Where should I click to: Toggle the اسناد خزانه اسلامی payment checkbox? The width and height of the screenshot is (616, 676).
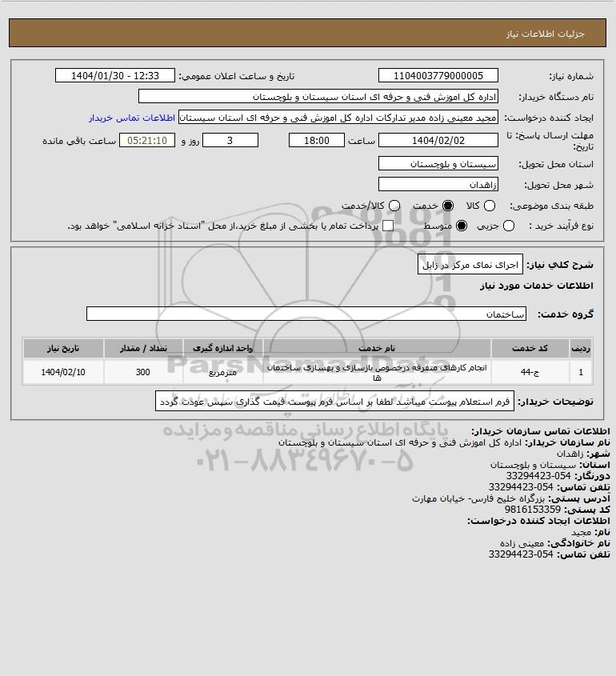point(388,226)
